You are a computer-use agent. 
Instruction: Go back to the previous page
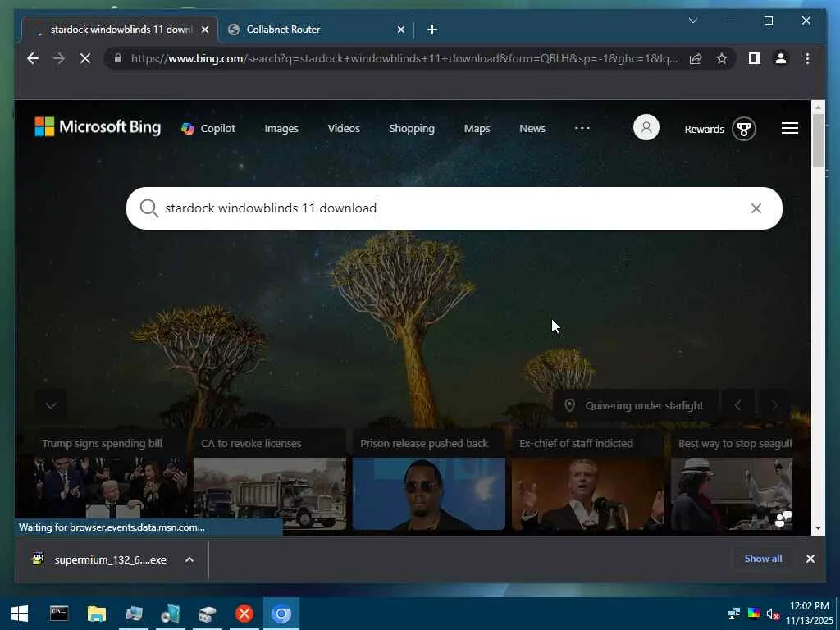tap(33, 58)
